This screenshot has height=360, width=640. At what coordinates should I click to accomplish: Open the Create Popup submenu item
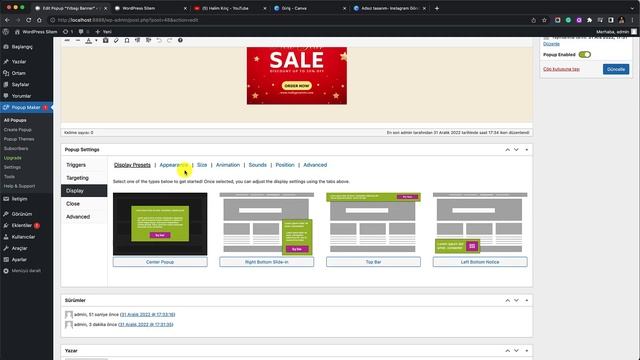pos(18,129)
